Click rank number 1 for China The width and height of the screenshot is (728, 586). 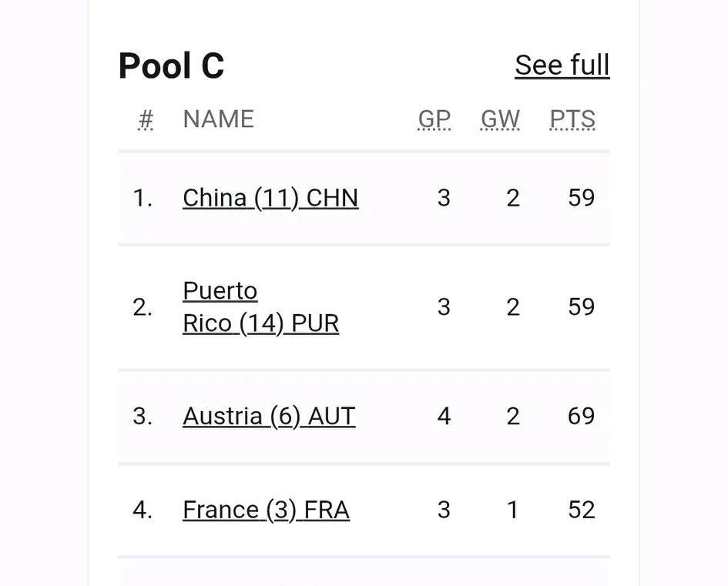(143, 198)
